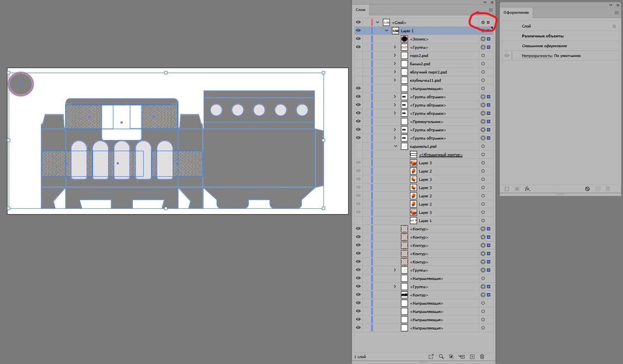623x364 pixels.
Task: Collapse the top <Слой> layer
Action: [x=378, y=22]
